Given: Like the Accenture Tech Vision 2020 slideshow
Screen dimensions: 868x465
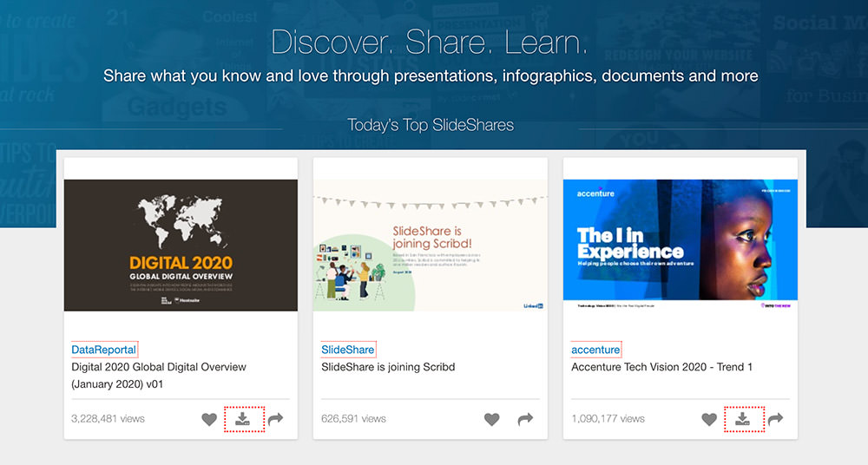Looking at the screenshot, I should click(709, 419).
